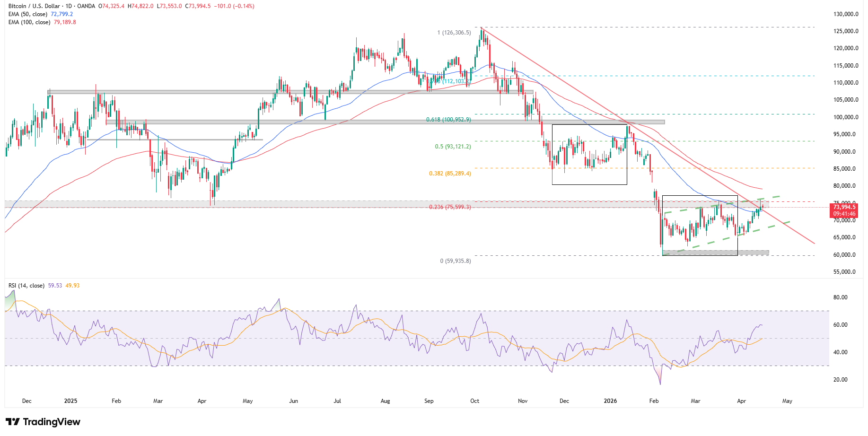Click the RSI (14, close) indicator label
Image resolution: width=868 pixels, height=436 pixels.
point(26,286)
